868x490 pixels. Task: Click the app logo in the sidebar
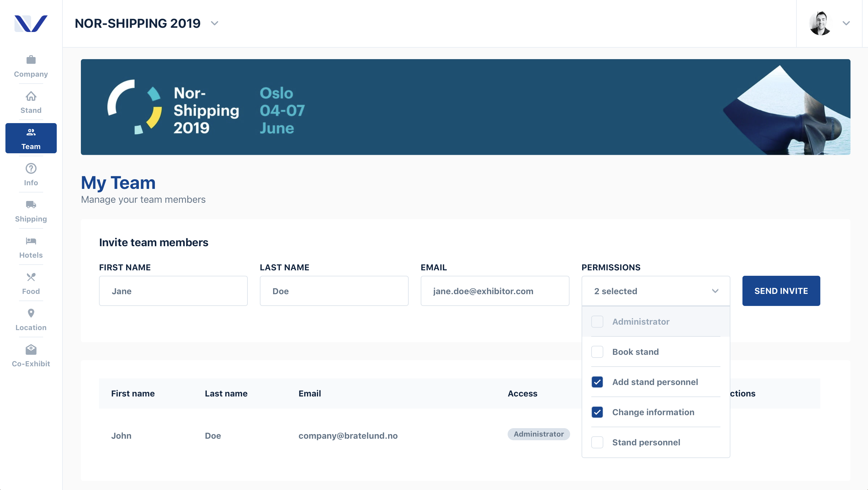coord(31,23)
